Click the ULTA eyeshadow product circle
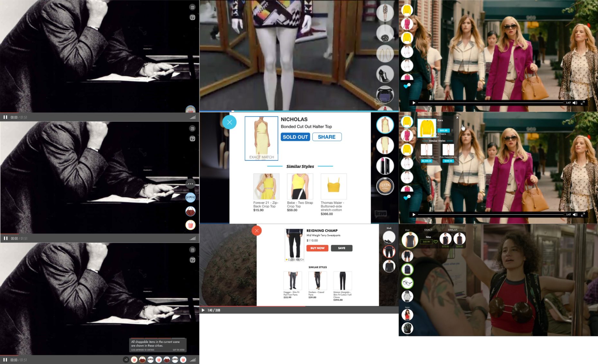This screenshot has width=598, height=364. point(385,186)
